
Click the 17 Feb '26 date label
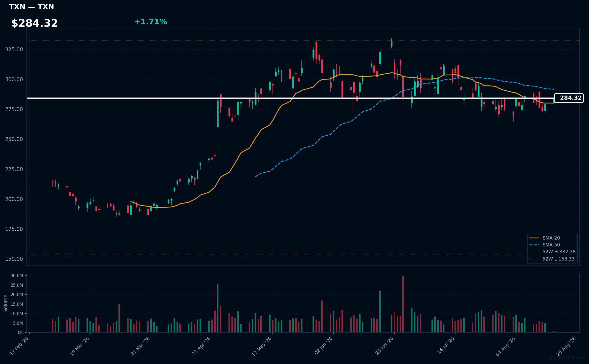(x=19, y=346)
